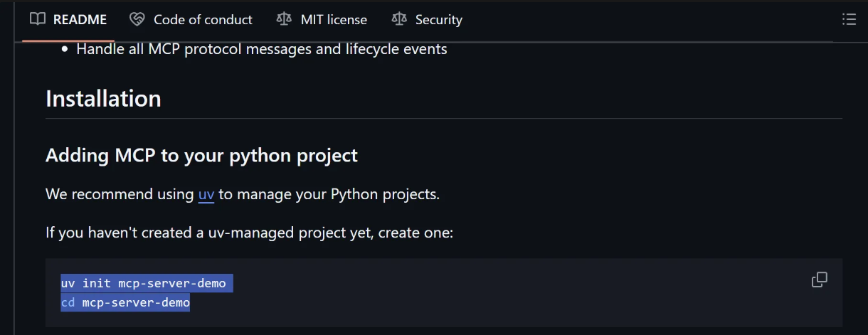Click the scale icon next to MIT license
The width and height of the screenshot is (868, 335).
point(284,19)
